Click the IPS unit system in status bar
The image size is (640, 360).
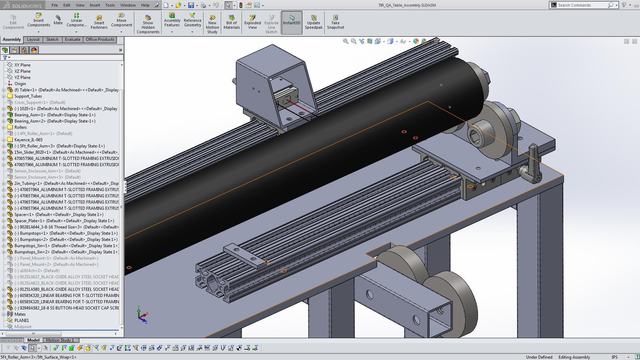click(x=615, y=357)
